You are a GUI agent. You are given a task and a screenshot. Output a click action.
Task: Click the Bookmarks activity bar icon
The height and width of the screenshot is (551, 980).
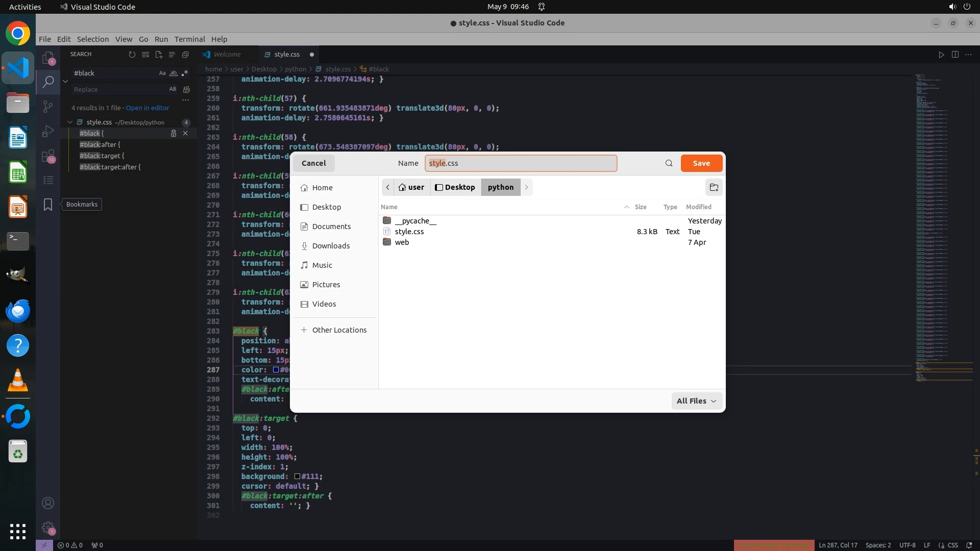coord(48,205)
